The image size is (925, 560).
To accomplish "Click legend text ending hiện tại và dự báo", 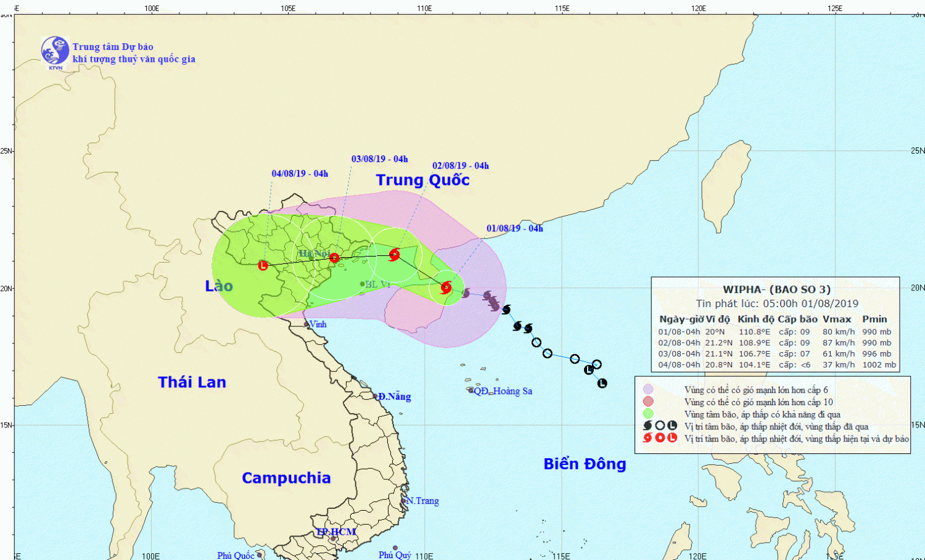I will coord(797,439).
